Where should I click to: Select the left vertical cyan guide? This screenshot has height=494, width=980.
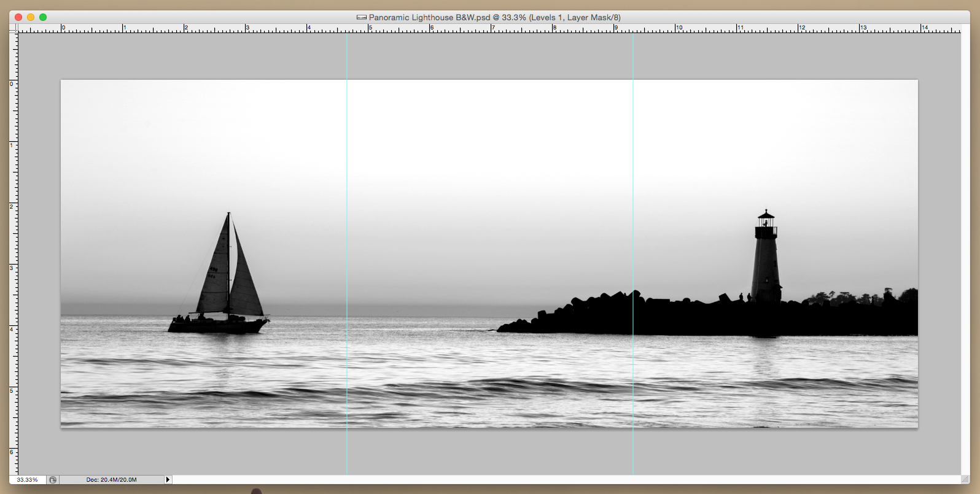point(347,253)
